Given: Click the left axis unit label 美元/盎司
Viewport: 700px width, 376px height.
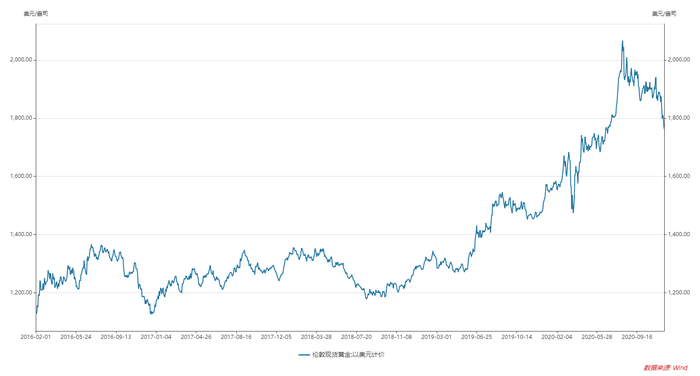Looking at the screenshot, I should (x=36, y=14).
